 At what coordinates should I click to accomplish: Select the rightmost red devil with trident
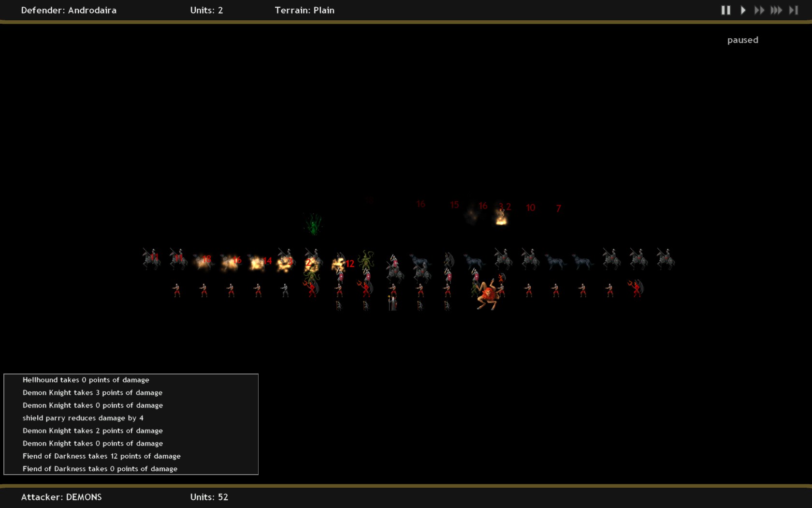636,288
